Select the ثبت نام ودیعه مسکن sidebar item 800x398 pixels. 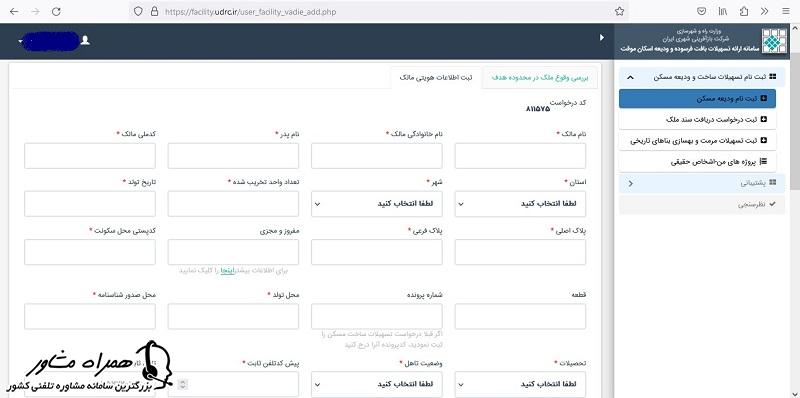pos(697,98)
